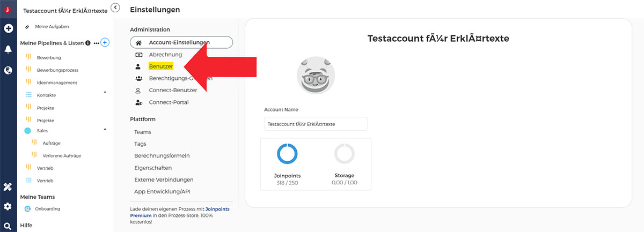Open Account-Einstellungen menu item
The image size is (644, 232).
pyautogui.click(x=181, y=42)
